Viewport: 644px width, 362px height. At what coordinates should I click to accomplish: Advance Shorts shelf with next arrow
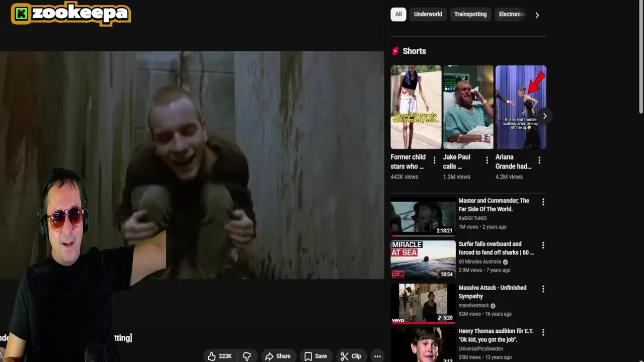click(x=544, y=116)
